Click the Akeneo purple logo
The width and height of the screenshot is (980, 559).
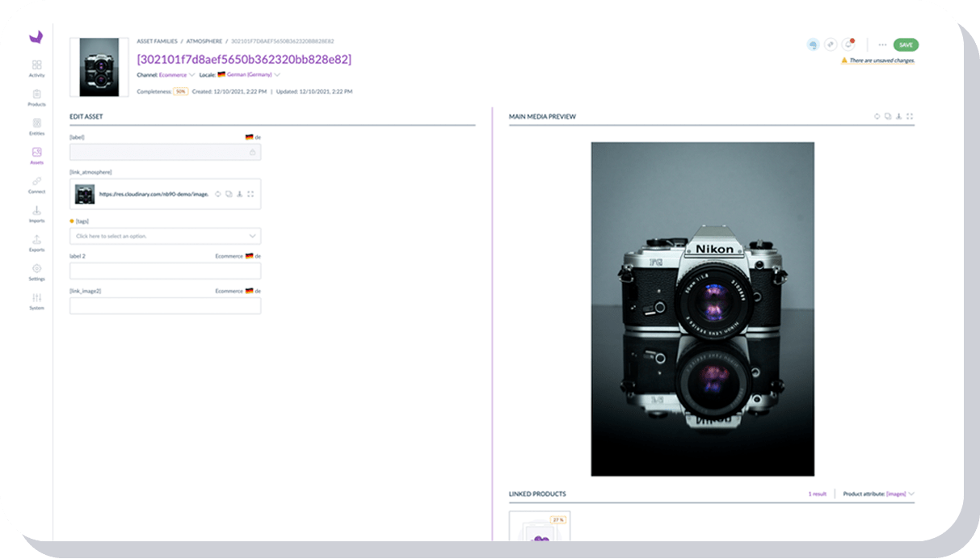click(36, 37)
